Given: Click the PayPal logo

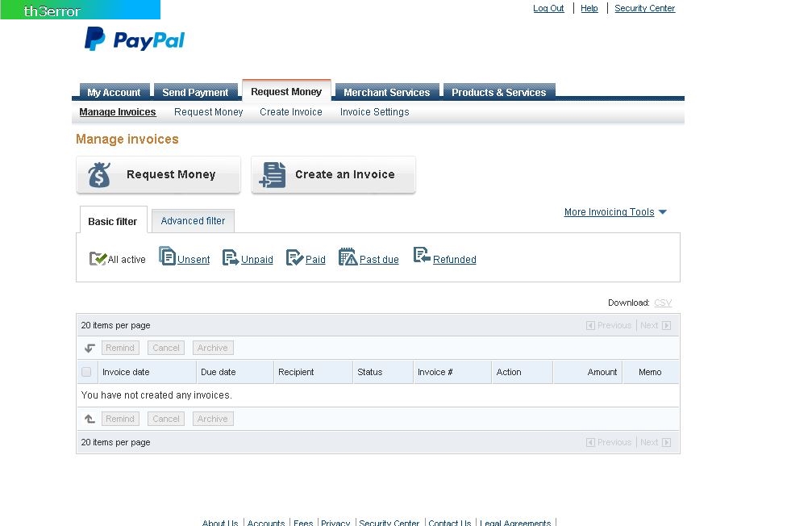Looking at the screenshot, I should (x=135, y=39).
